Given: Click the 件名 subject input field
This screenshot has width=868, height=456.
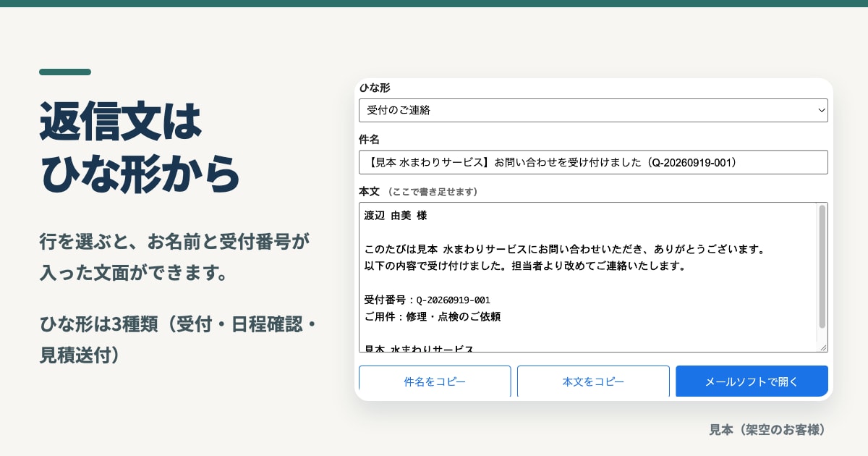Looking at the screenshot, I should click(x=593, y=162).
